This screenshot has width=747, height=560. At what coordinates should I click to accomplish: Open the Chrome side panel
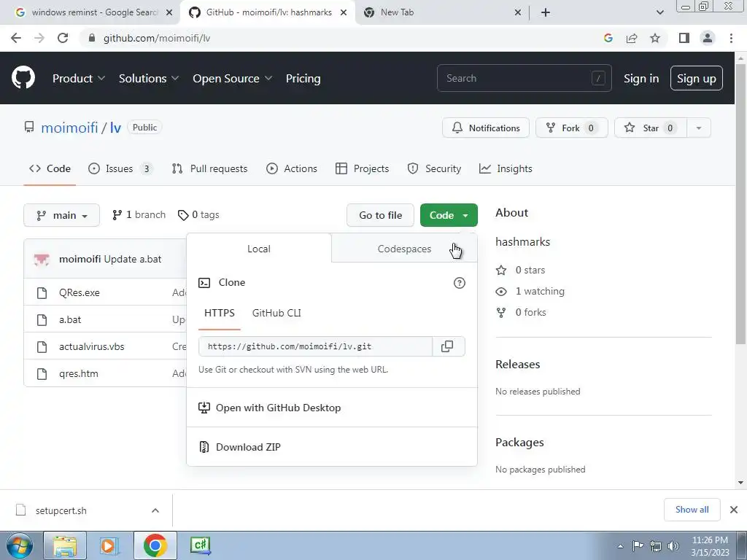coord(684,38)
